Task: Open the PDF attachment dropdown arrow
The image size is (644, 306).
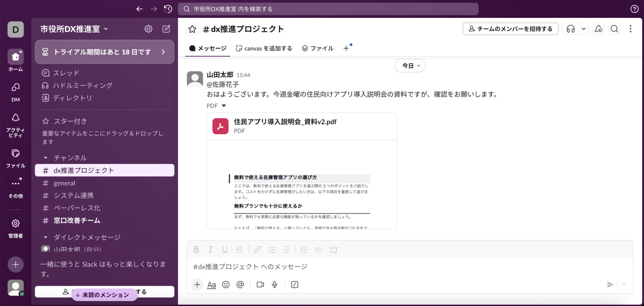Action: point(224,106)
